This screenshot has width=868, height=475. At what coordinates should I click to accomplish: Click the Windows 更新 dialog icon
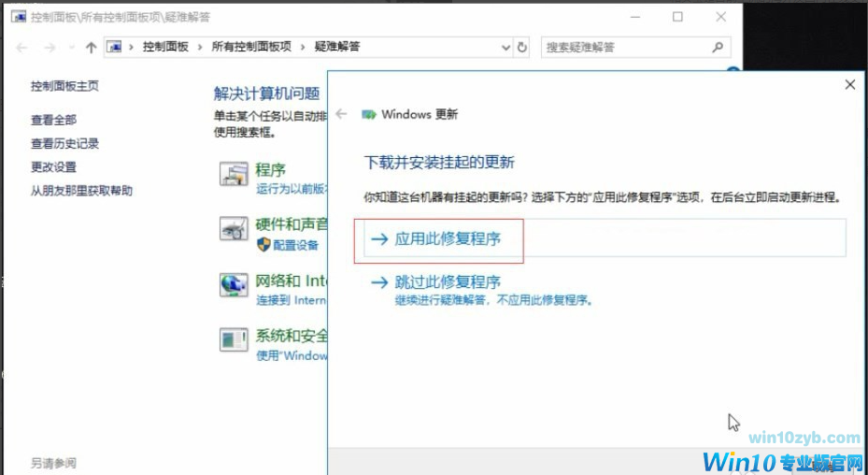pyautogui.click(x=369, y=115)
